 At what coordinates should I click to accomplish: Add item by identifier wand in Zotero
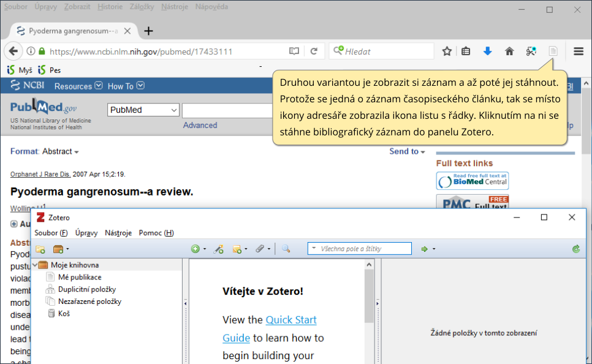[x=219, y=249]
